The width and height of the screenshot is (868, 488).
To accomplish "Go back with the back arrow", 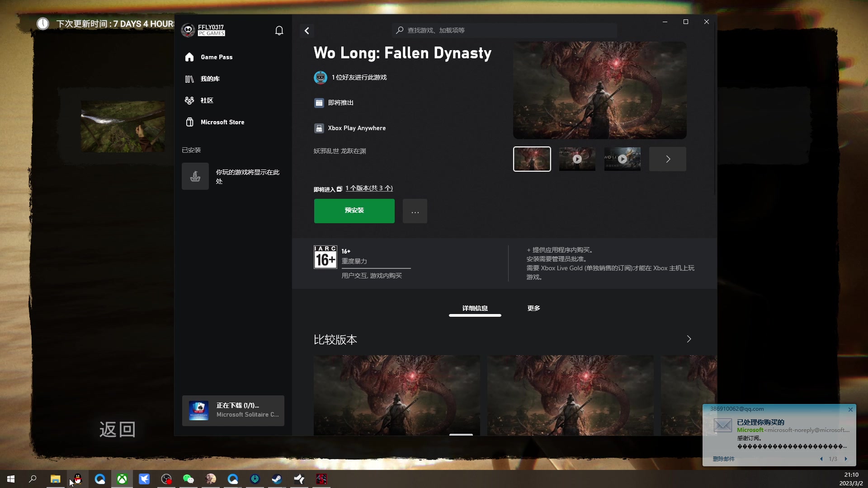I will click(307, 31).
